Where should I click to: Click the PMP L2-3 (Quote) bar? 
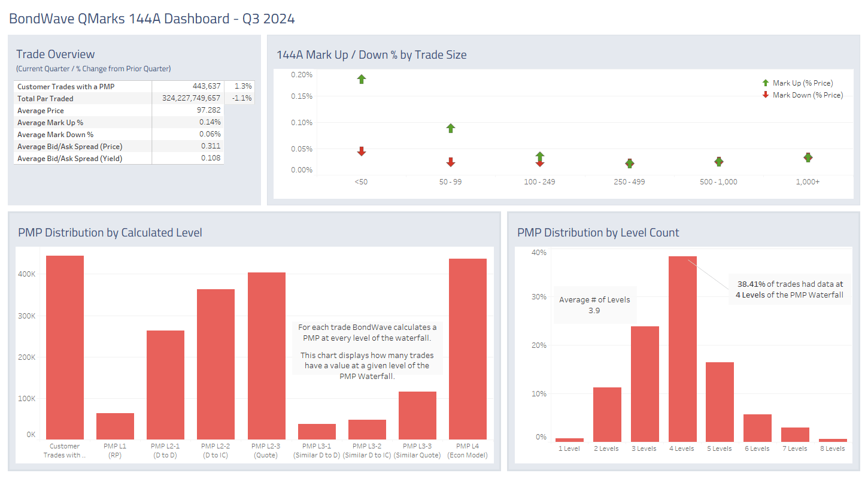tap(266, 356)
